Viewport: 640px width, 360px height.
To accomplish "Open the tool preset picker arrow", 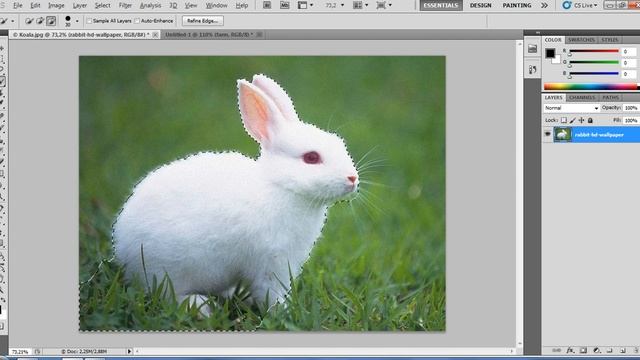I will coord(13,21).
